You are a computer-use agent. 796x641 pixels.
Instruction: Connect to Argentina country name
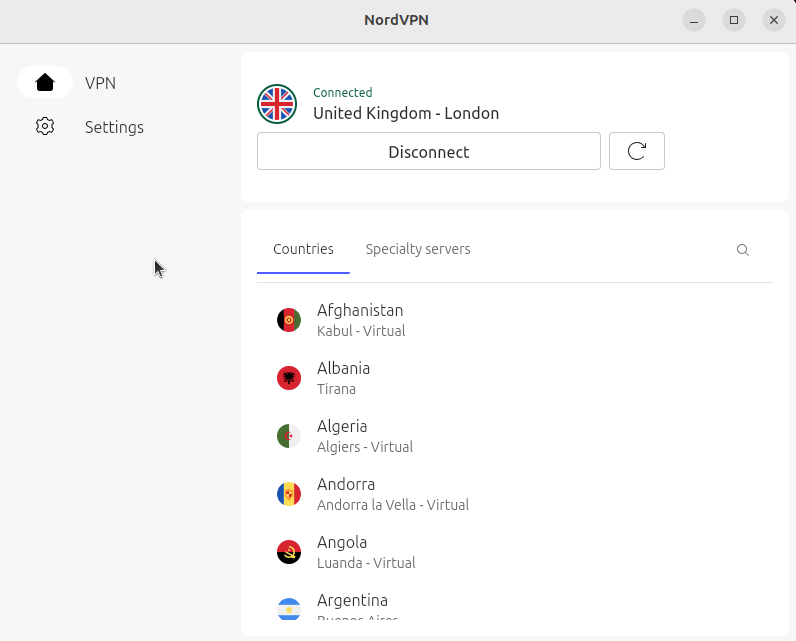[352, 600]
